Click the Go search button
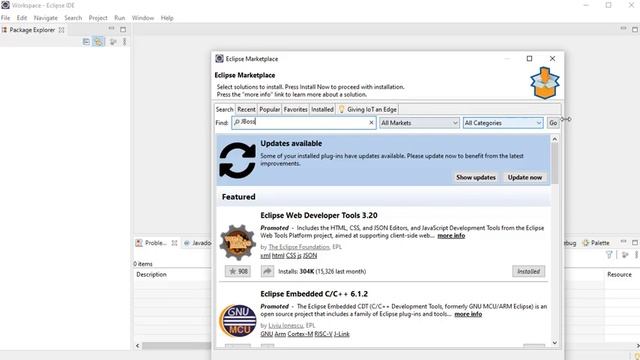This screenshot has height=360, width=640. coord(553,123)
